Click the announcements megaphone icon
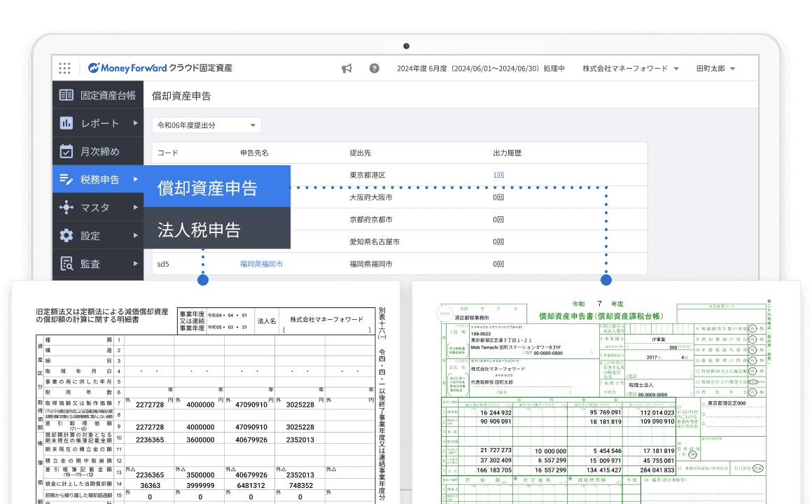This screenshot has height=504, width=812. tap(346, 69)
